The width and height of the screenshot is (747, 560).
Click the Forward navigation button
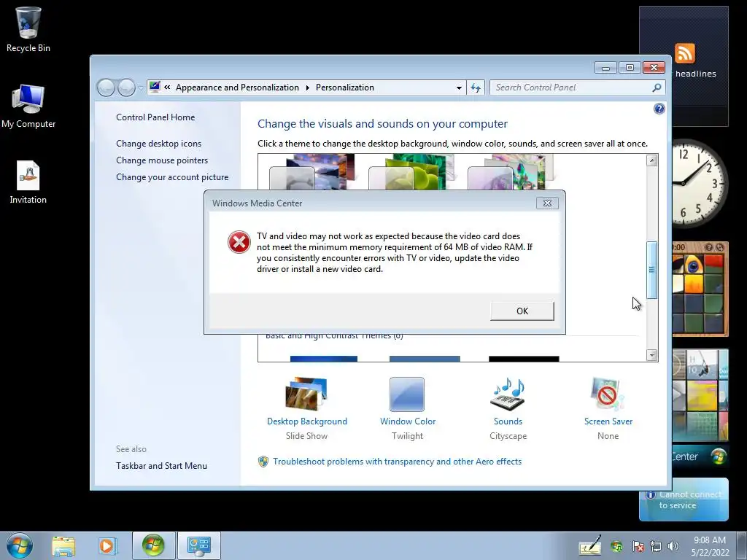126,87
